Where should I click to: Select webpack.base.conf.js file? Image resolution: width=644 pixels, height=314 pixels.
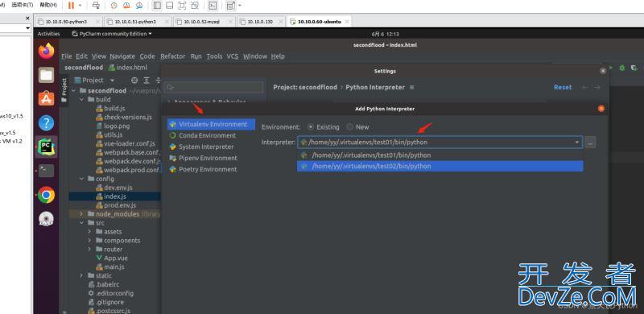click(x=128, y=152)
